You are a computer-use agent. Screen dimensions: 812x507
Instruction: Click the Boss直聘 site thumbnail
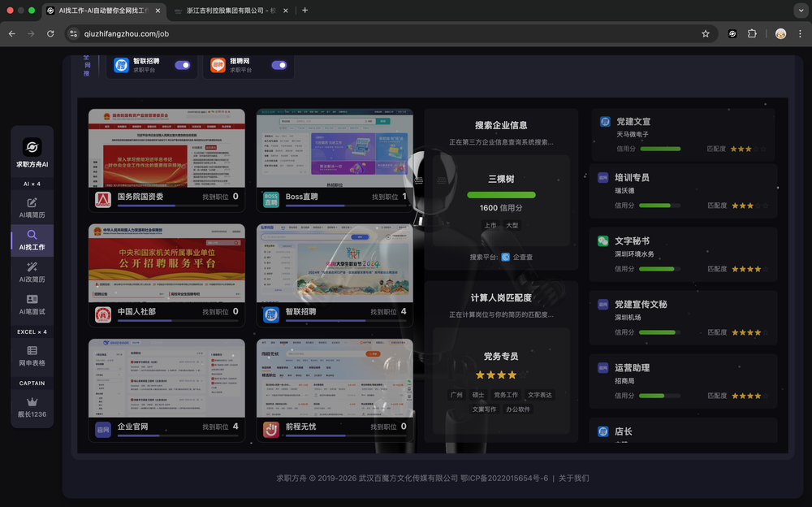[x=335, y=148]
